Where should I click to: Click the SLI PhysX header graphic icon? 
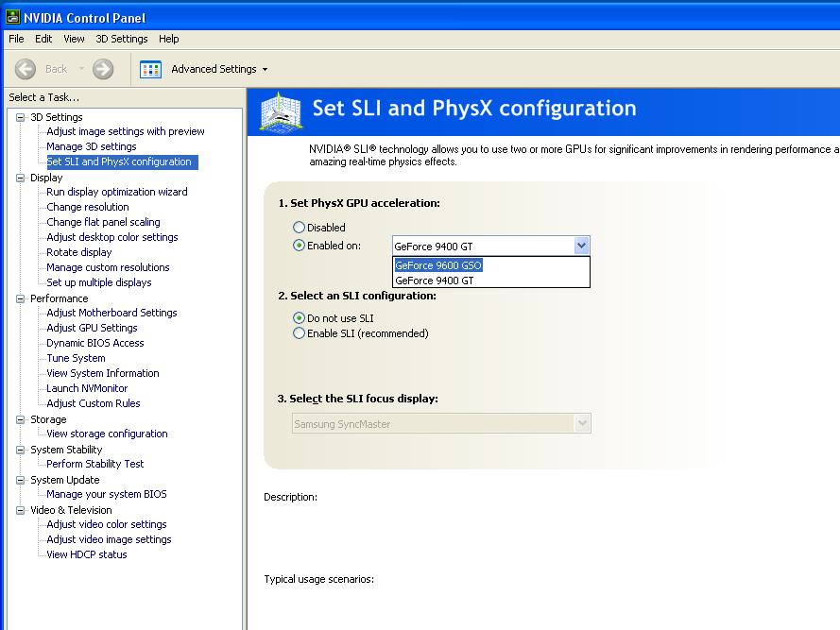[x=281, y=111]
